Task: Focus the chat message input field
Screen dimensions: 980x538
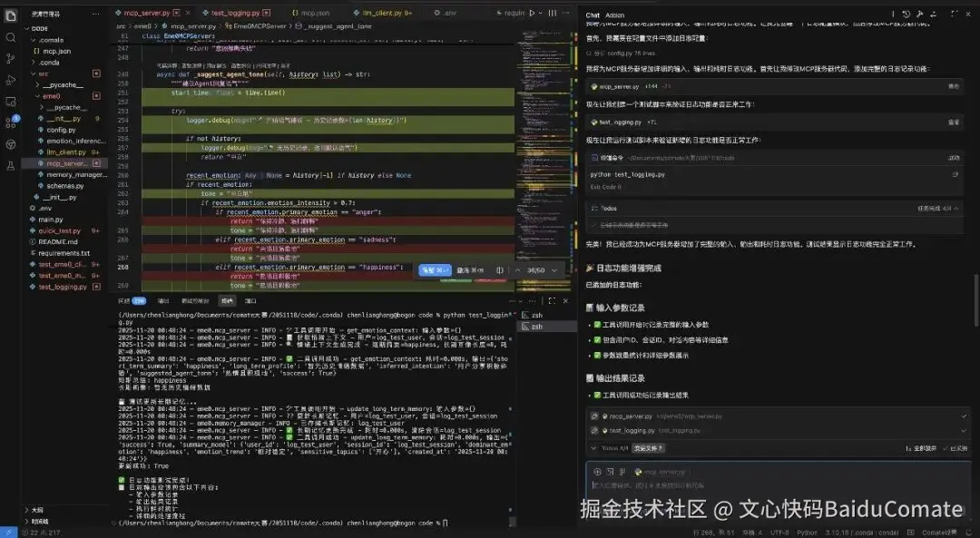Action: click(778, 484)
